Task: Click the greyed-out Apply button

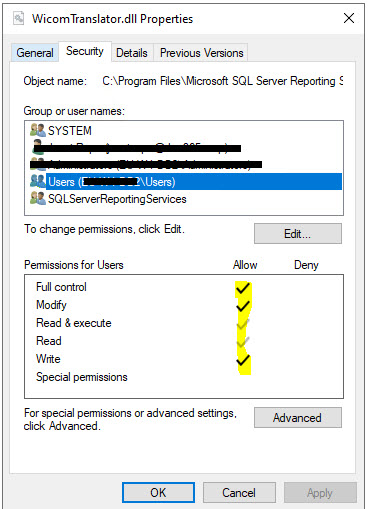Action: [320, 492]
